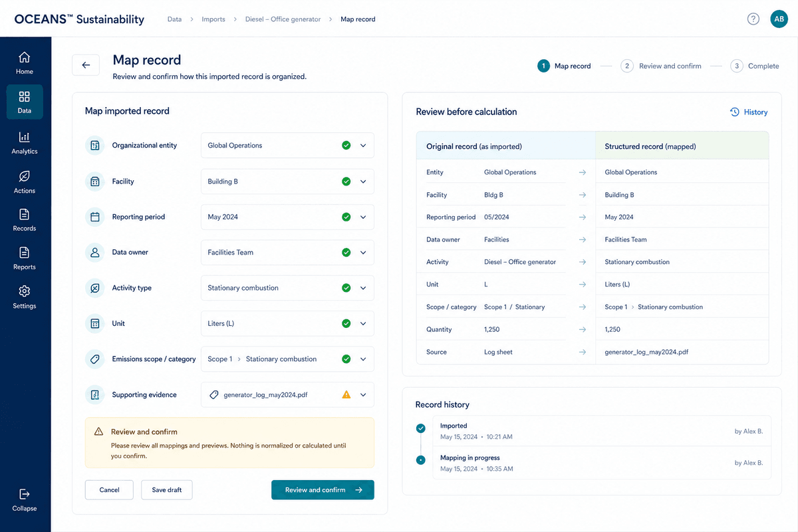Click Diesel – Office generator breadcrumb
798x532 pixels.
[283, 19]
